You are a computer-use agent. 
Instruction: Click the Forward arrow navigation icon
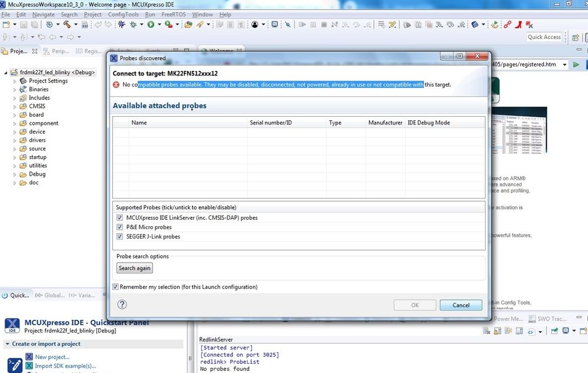(x=70, y=37)
